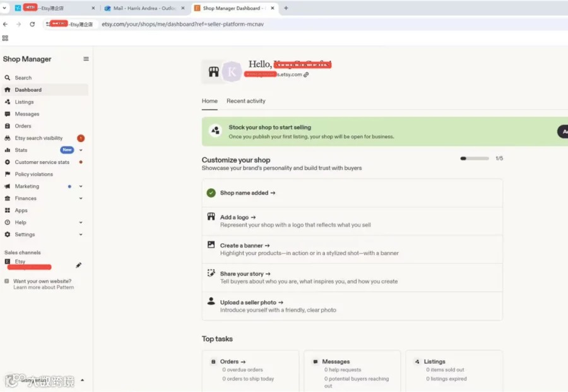Click the Search magnifier icon in sidebar
This screenshot has width=568, height=392.
tap(7, 78)
